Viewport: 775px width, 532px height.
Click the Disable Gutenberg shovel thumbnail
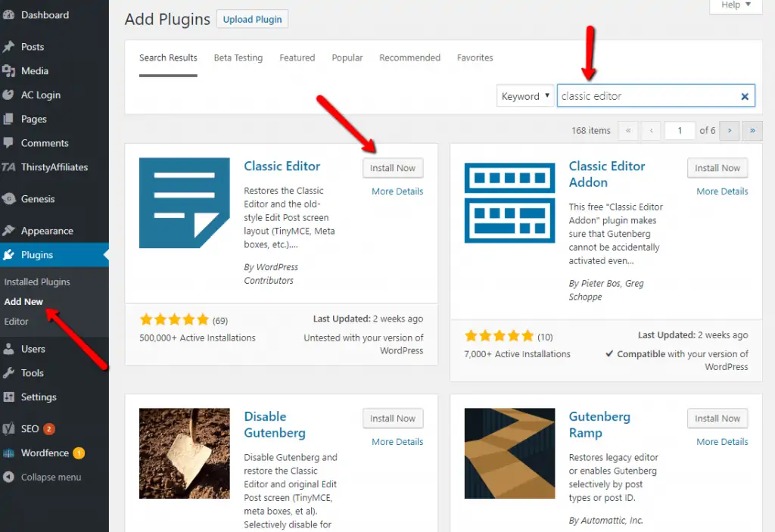click(185, 453)
